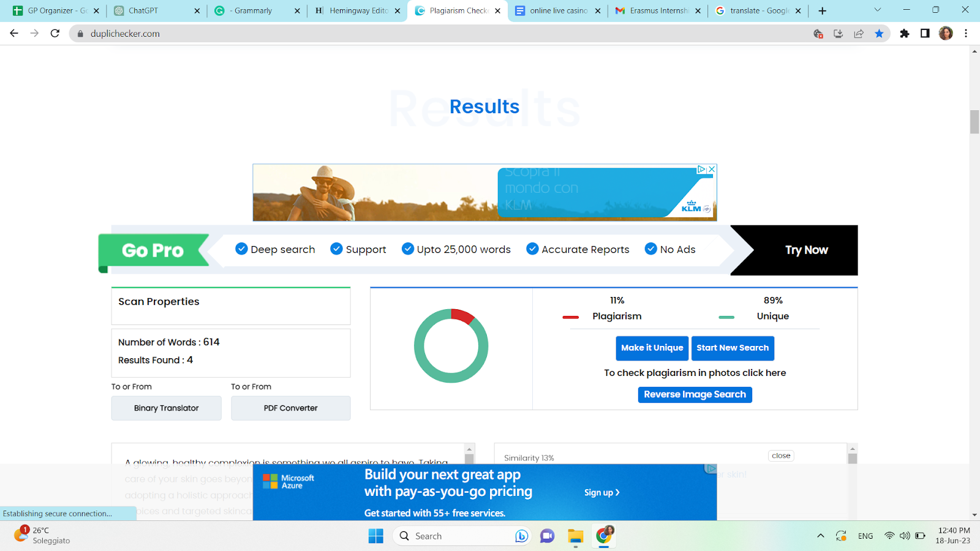Screen dimensions: 980x551
Task: Open the weather widget showing 26°C
Action: click(x=42, y=536)
